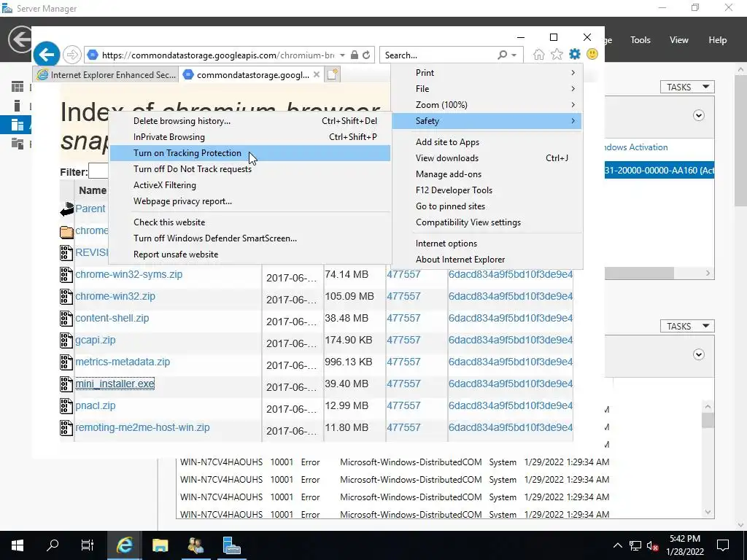Viewport: 747px width, 560px height.
Task: Expand the File submenu
Action: (487, 89)
